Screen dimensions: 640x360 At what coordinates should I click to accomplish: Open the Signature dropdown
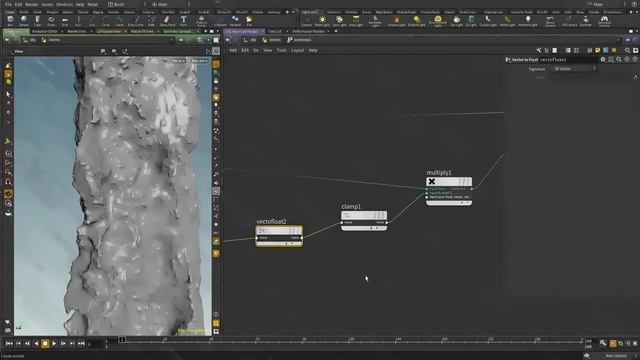coord(573,69)
